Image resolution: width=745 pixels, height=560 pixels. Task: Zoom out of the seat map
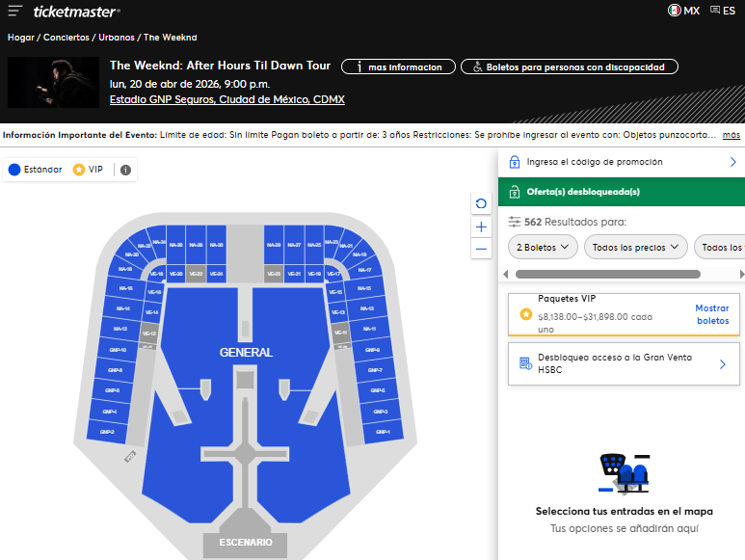tap(481, 249)
